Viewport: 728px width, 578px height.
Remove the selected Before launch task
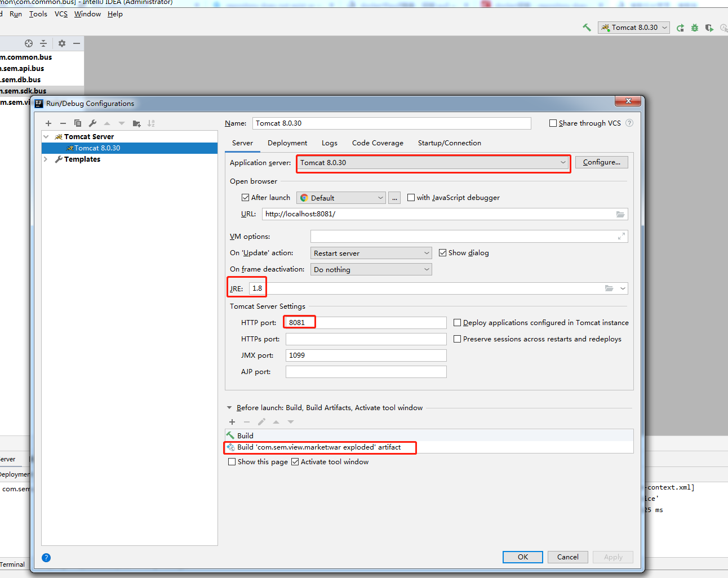[x=247, y=422]
